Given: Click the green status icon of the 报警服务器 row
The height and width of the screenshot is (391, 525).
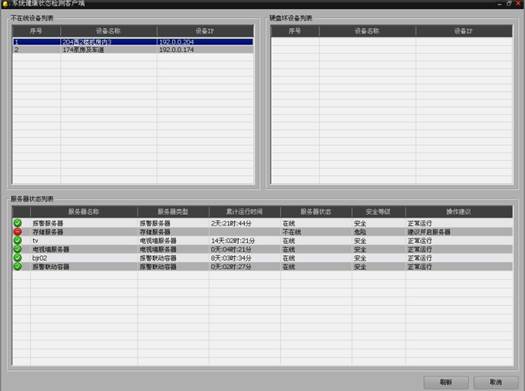Looking at the screenshot, I should (x=18, y=223).
